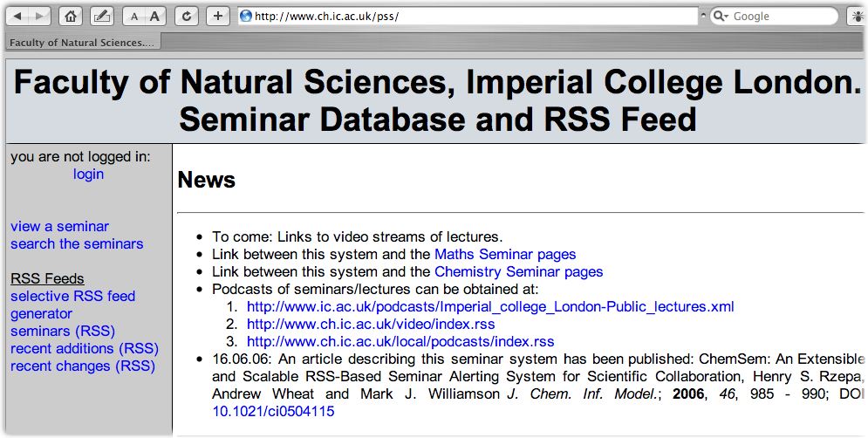The height and width of the screenshot is (438, 868).
Task: Click the AutoFill pencil toolbar icon
Action: (x=101, y=16)
